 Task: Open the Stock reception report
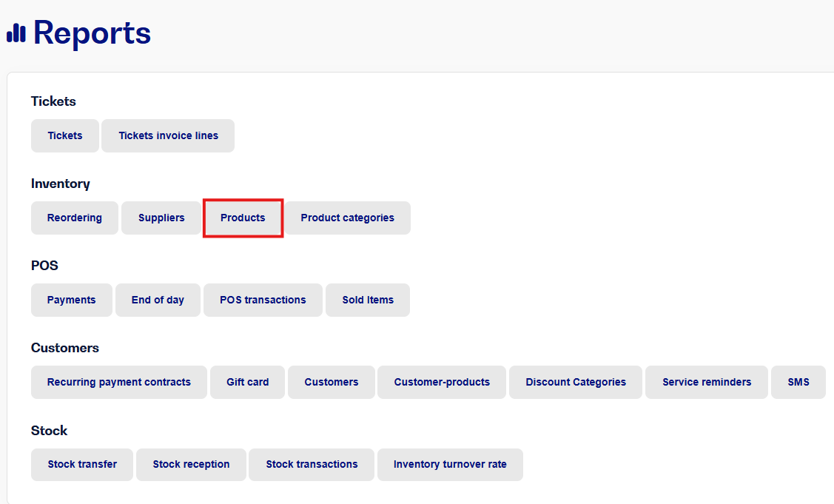click(x=191, y=465)
